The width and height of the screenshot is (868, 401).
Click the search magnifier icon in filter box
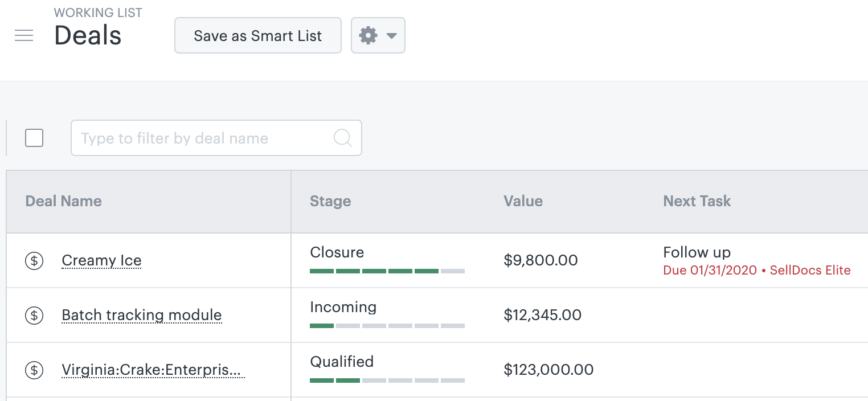click(342, 138)
